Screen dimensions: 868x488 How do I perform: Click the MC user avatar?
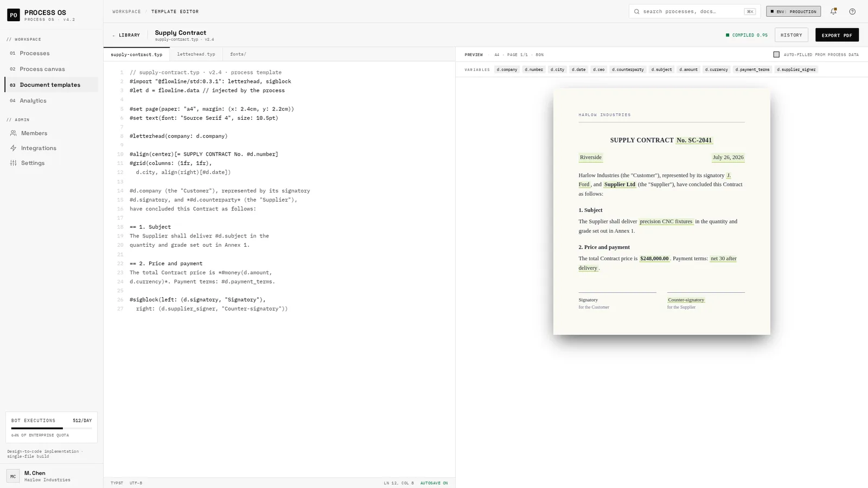click(13, 476)
